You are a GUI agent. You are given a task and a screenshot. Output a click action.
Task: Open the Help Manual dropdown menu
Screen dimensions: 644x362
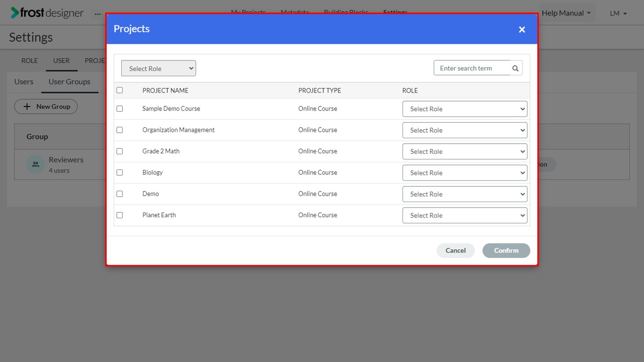[x=567, y=13]
